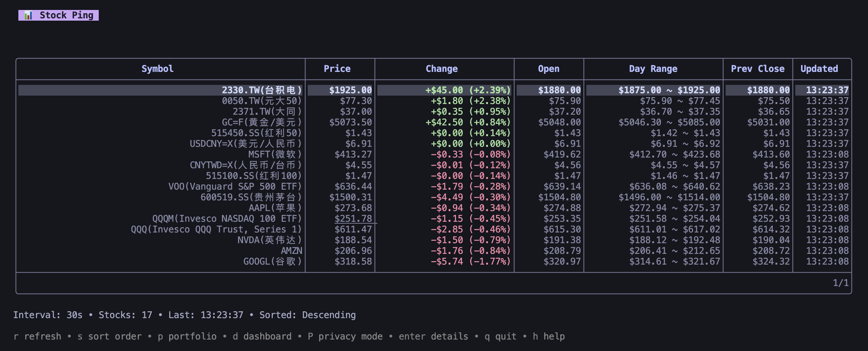The height and width of the screenshot is (351, 868).
Task: Click the p portfolio shortcut hint
Action: coord(187,336)
